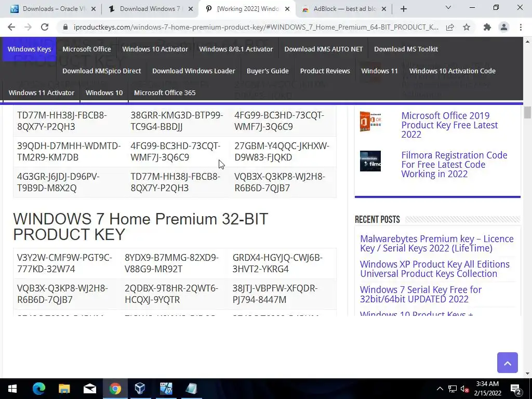Screen dimensions: 532x399
Task: Click the Office 2019 post thumbnail
Action: pyautogui.click(x=370, y=121)
